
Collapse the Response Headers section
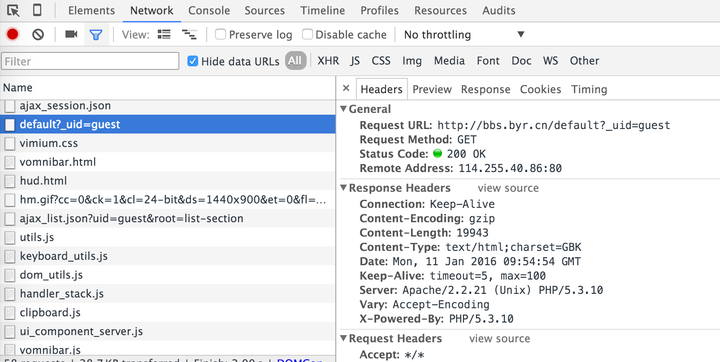click(x=344, y=188)
